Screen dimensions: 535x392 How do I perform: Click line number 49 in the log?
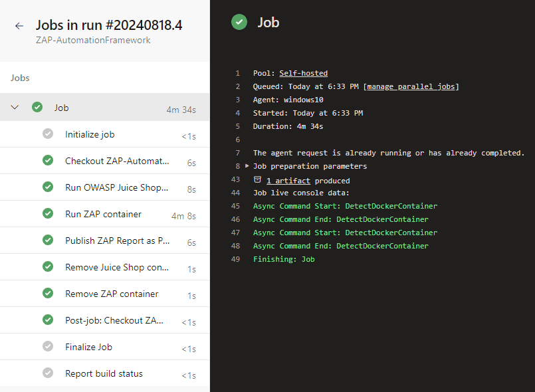click(x=235, y=259)
